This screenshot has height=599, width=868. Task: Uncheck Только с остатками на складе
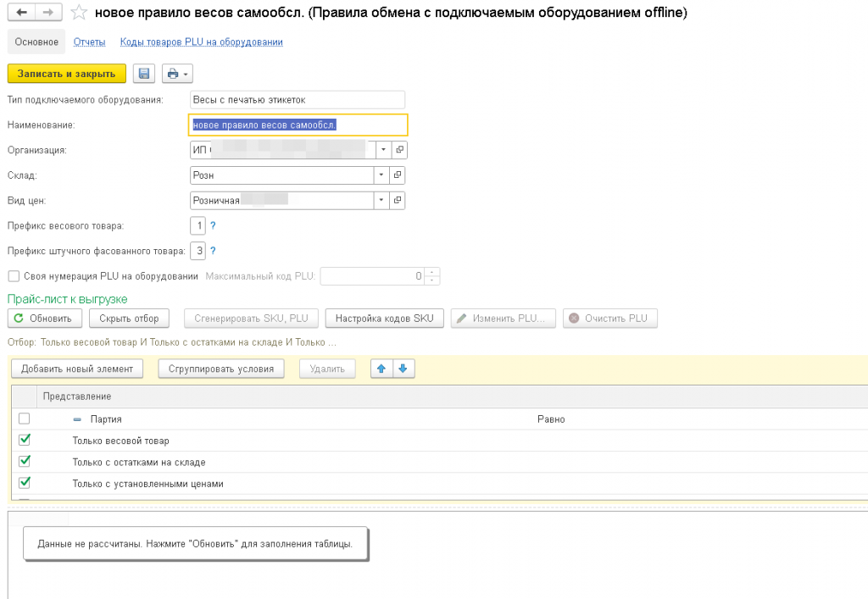tap(24, 461)
